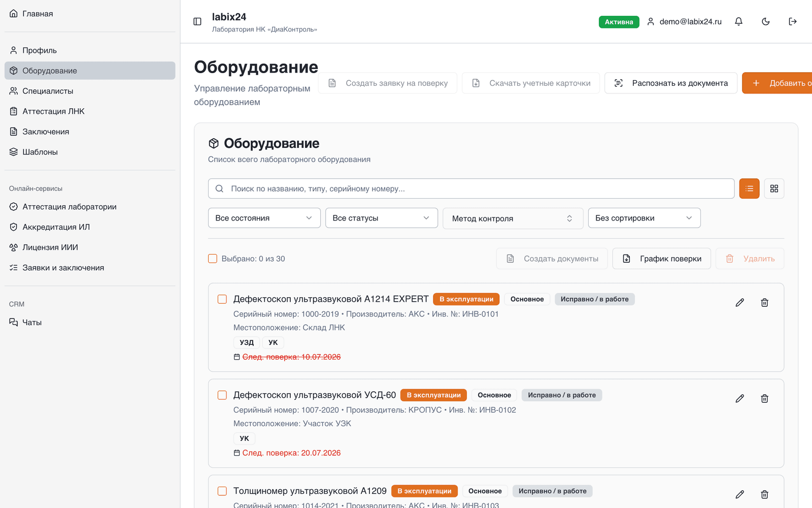Click 'Местоположение: Склад ЛНК' text
The image size is (812, 508).
289,328
